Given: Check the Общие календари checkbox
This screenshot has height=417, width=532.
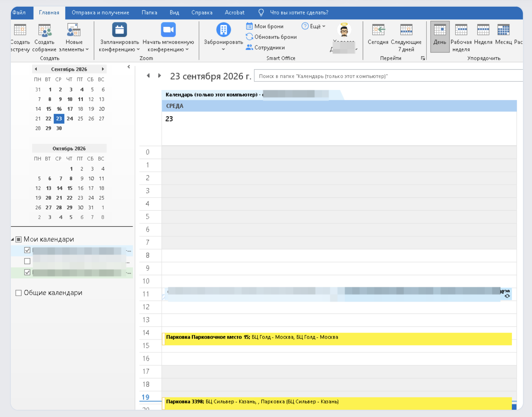Looking at the screenshot, I should [x=18, y=293].
